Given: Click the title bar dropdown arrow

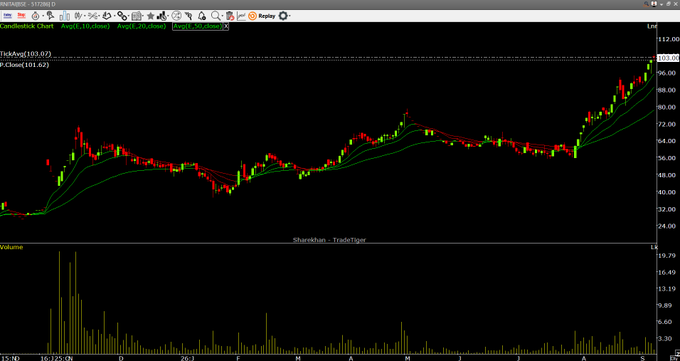Looking at the screenshot, I should point(661,4).
